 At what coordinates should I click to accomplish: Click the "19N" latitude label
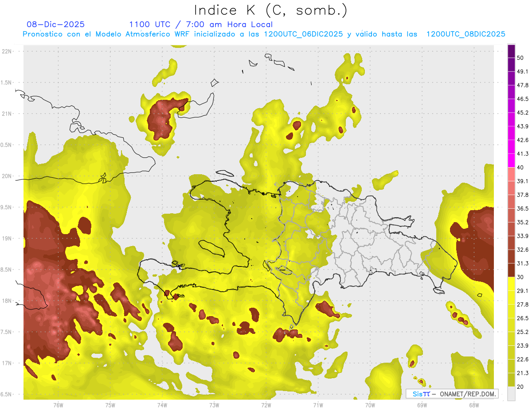point(7,239)
